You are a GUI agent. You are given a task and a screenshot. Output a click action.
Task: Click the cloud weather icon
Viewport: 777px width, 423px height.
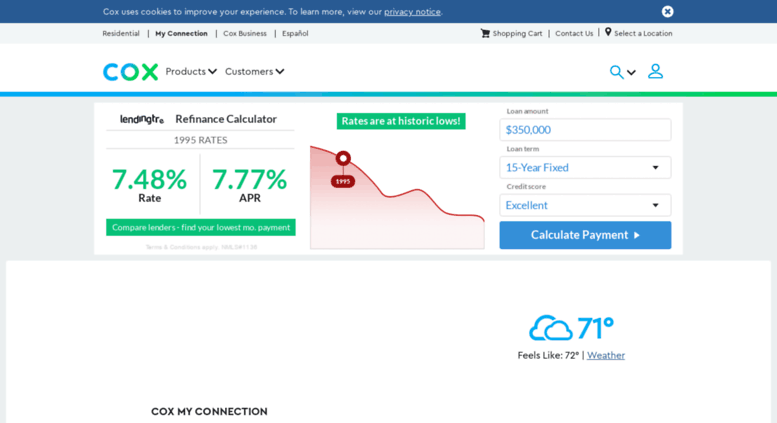pos(550,328)
